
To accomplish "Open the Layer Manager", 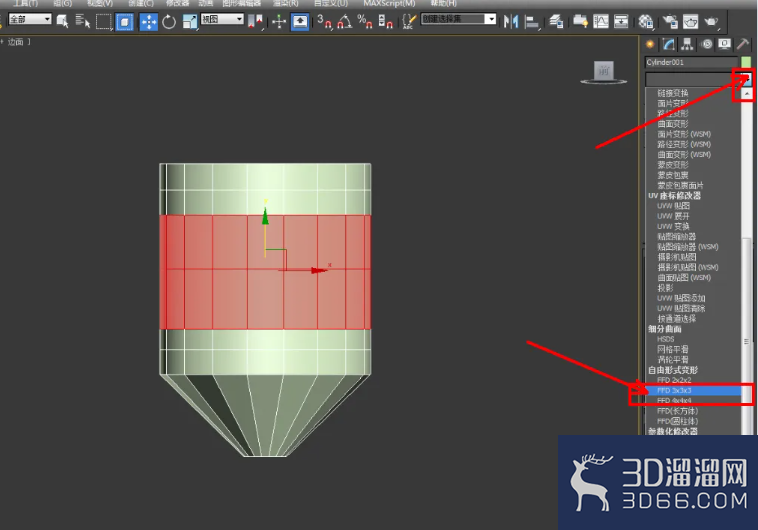I will tap(556, 21).
